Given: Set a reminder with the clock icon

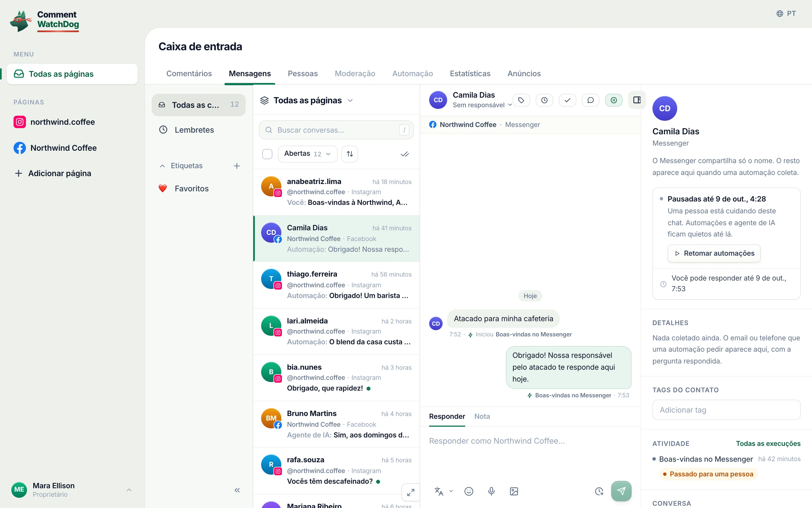Looking at the screenshot, I should tap(544, 100).
